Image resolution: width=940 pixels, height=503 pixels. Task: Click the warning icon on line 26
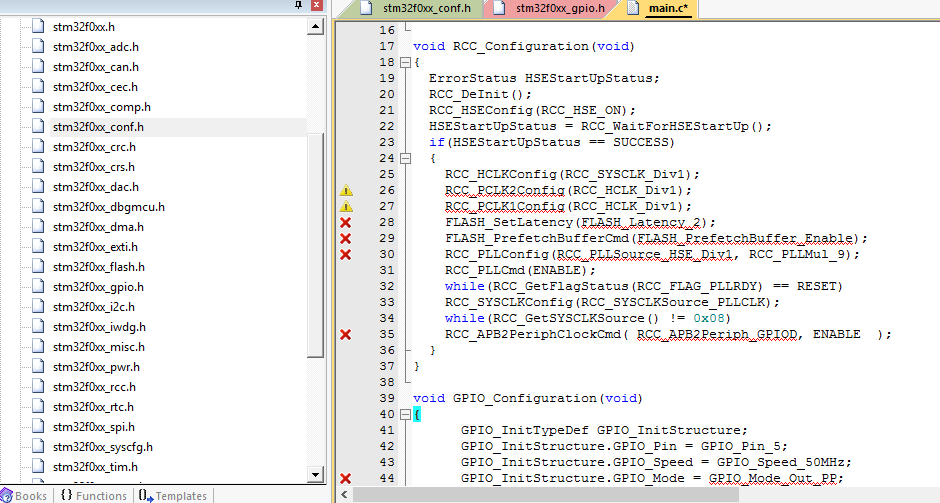tap(346, 191)
